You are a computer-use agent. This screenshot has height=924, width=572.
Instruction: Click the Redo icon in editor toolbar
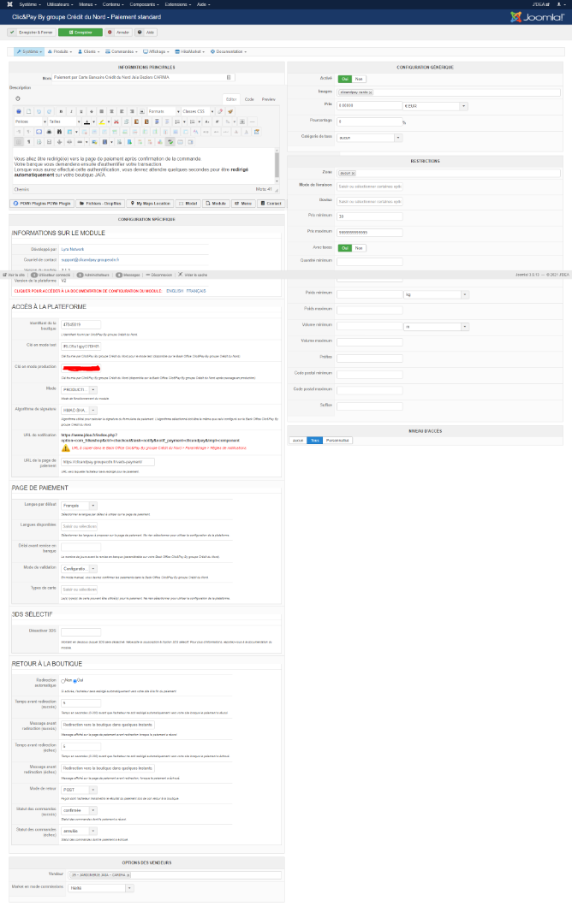tap(49, 110)
